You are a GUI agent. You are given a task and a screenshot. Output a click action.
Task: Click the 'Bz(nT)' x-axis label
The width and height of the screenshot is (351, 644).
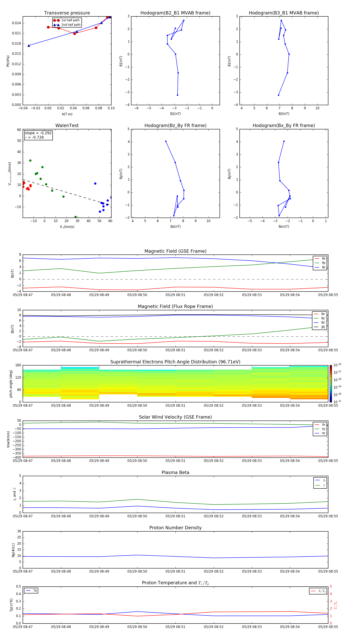click(x=175, y=227)
